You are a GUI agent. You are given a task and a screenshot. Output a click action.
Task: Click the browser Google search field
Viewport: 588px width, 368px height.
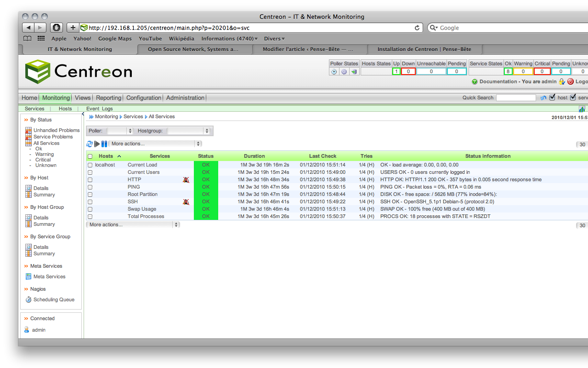coord(508,28)
